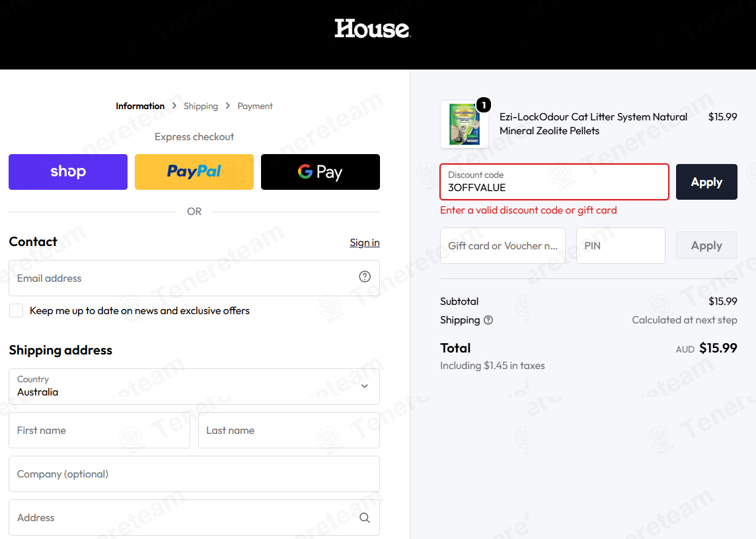Viewport: 756px width, 539px height.
Task: Click the Ezi-LockOdour Cat Litter product name
Action: (593, 124)
